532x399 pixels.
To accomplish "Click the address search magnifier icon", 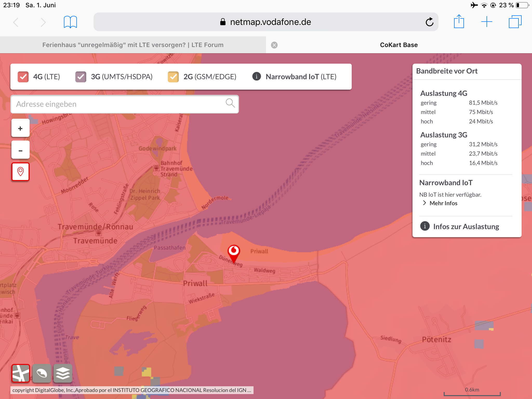I will pos(230,103).
